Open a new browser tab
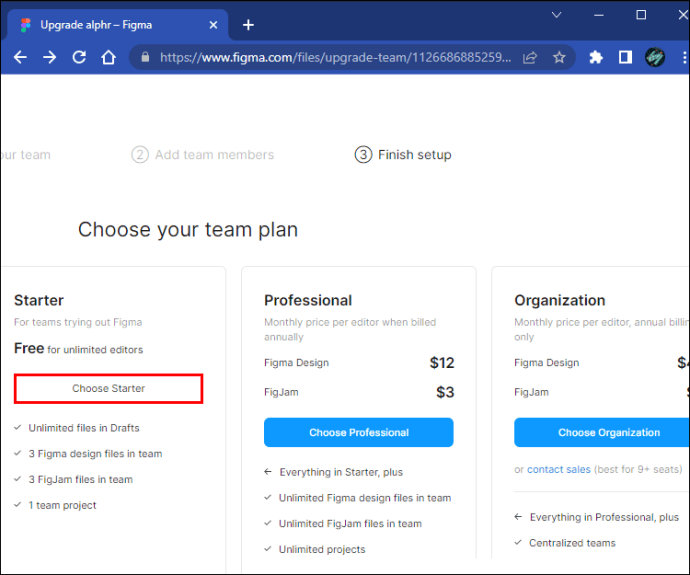The image size is (690, 575). (248, 25)
